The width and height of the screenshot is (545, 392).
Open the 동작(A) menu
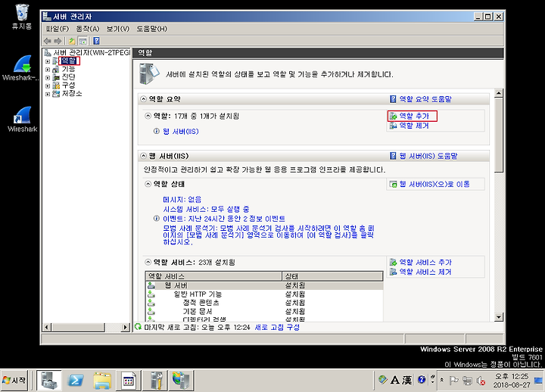(x=88, y=29)
